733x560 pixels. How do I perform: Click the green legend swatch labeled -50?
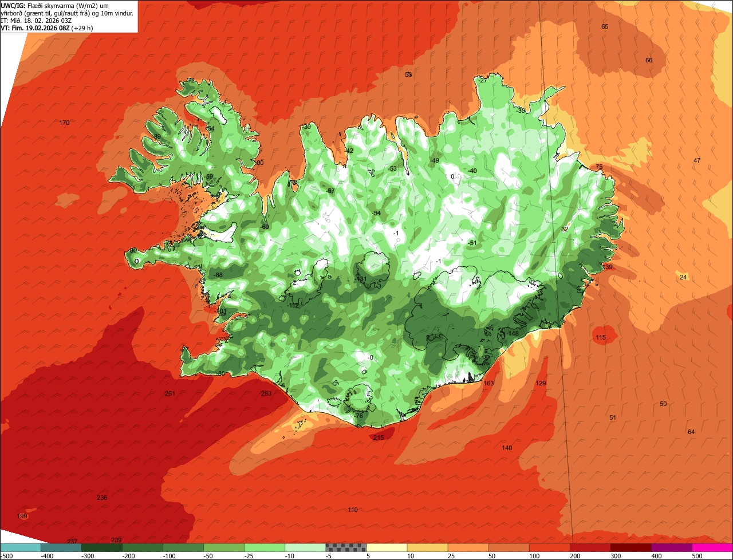point(224,547)
